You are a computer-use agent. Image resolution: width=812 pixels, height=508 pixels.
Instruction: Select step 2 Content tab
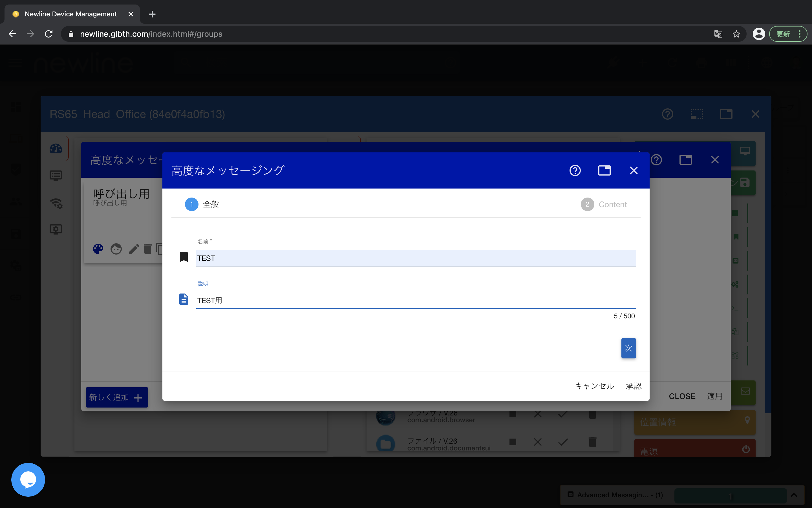(x=604, y=204)
